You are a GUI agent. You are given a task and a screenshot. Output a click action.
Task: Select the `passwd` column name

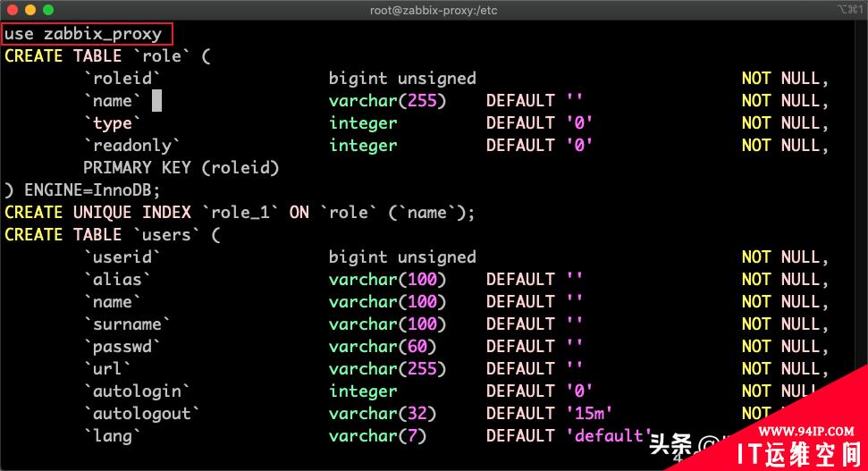pyautogui.click(x=122, y=346)
